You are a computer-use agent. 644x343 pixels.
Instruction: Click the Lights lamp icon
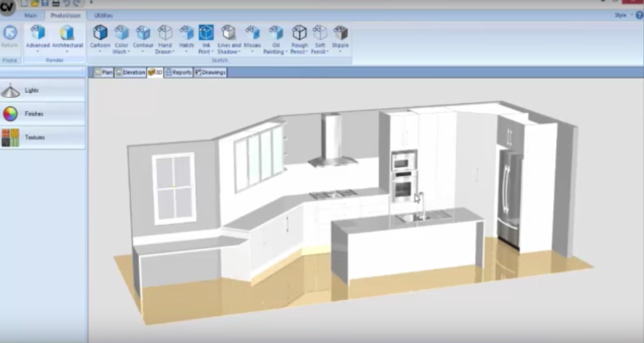[10, 91]
